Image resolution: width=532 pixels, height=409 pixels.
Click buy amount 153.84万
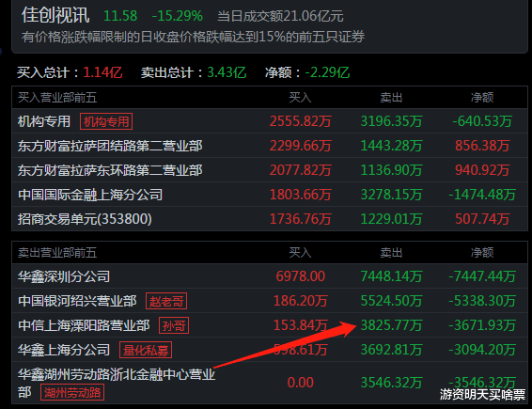pyautogui.click(x=300, y=325)
